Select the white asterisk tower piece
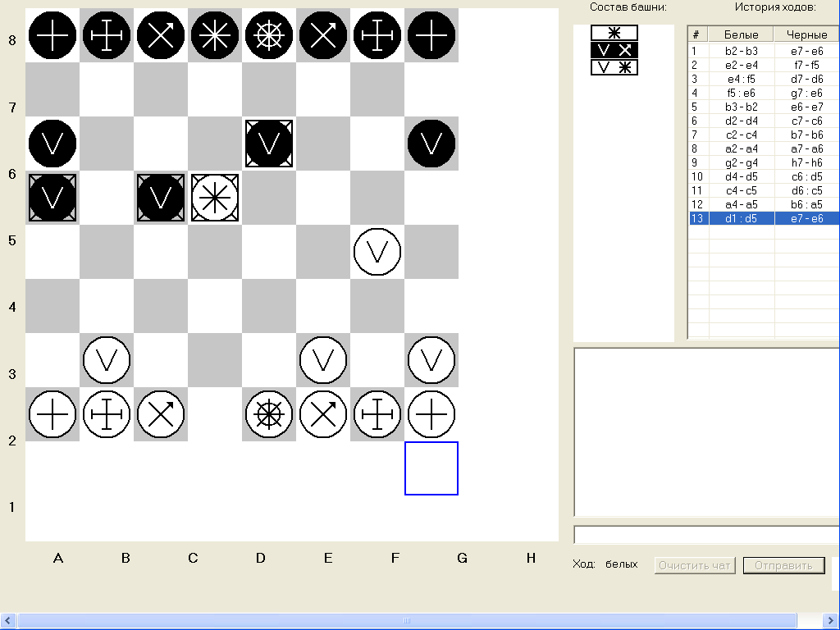 coord(215,198)
